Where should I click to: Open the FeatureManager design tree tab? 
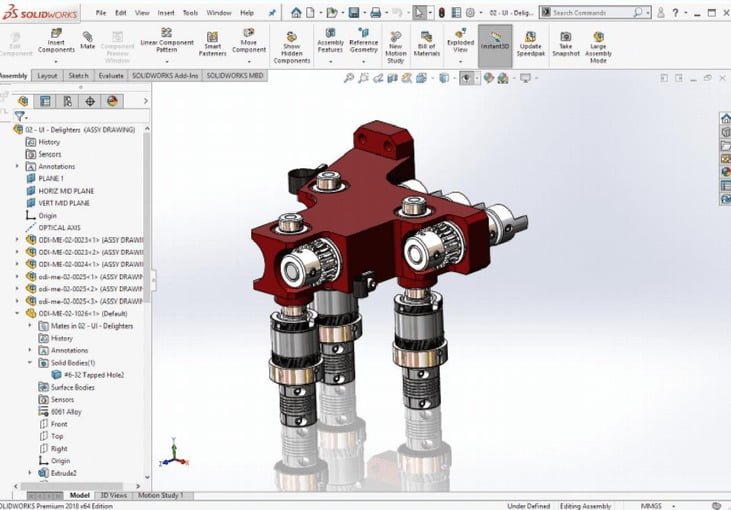(x=23, y=101)
